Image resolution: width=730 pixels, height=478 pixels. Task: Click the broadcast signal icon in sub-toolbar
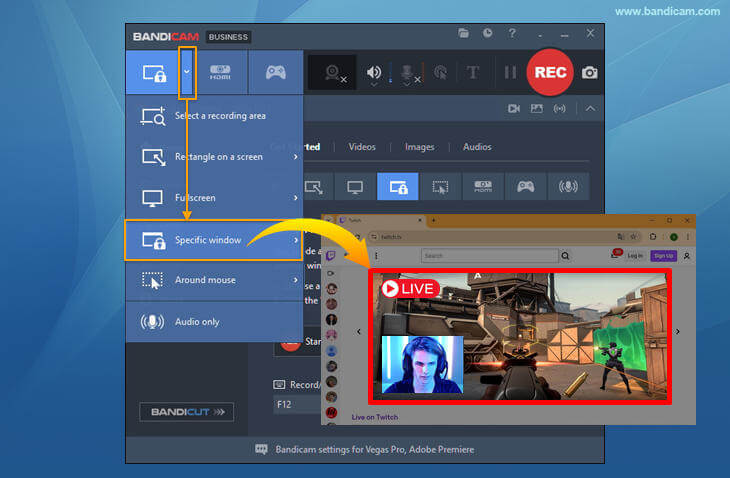point(559,109)
